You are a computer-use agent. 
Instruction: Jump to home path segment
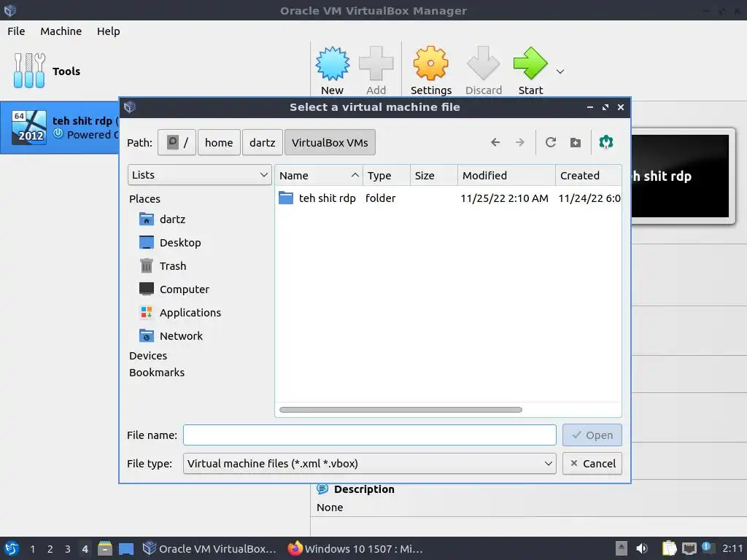click(219, 142)
